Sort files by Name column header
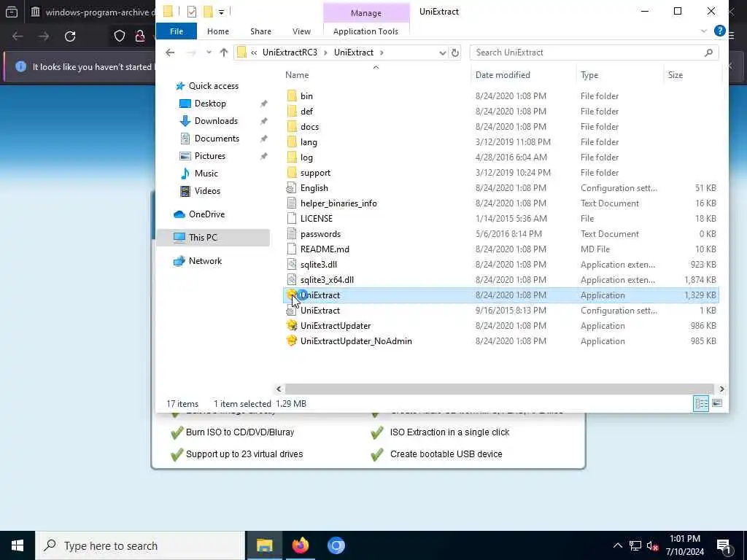 (297, 75)
